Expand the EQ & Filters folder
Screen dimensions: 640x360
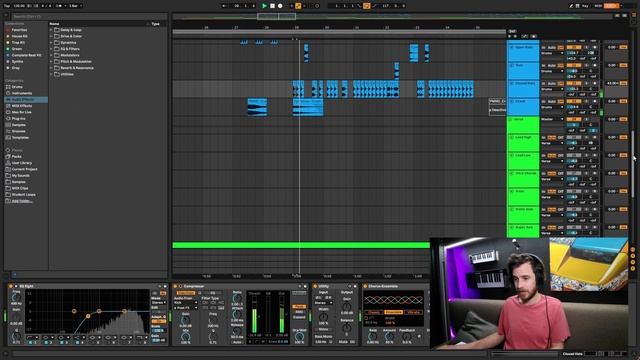click(51, 49)
